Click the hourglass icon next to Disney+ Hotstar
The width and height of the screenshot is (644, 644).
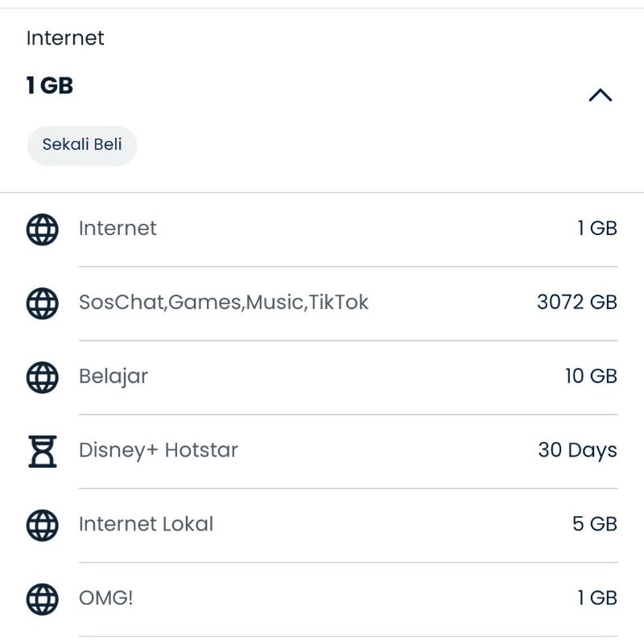point(42,451)
